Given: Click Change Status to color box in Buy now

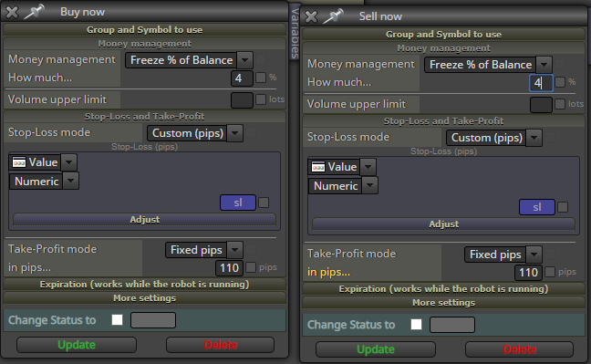Looking at the screenshot, I should pyautogui.click(x=153, y=320).
